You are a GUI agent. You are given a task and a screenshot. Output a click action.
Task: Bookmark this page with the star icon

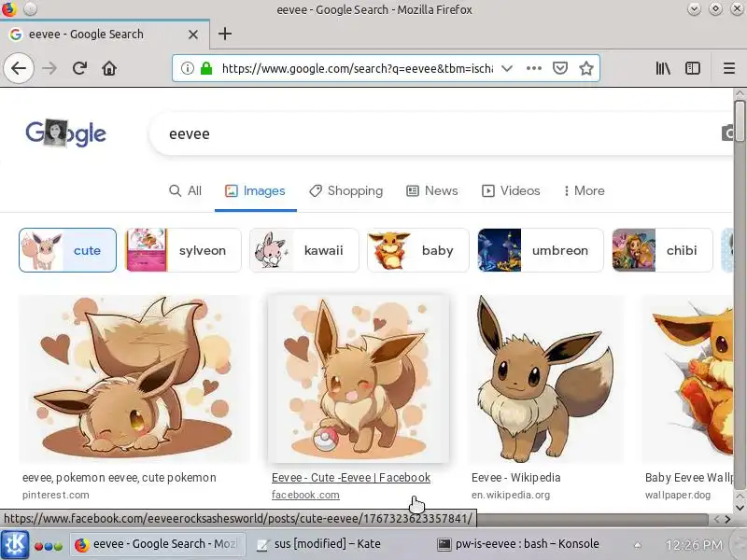pos(586,68)
